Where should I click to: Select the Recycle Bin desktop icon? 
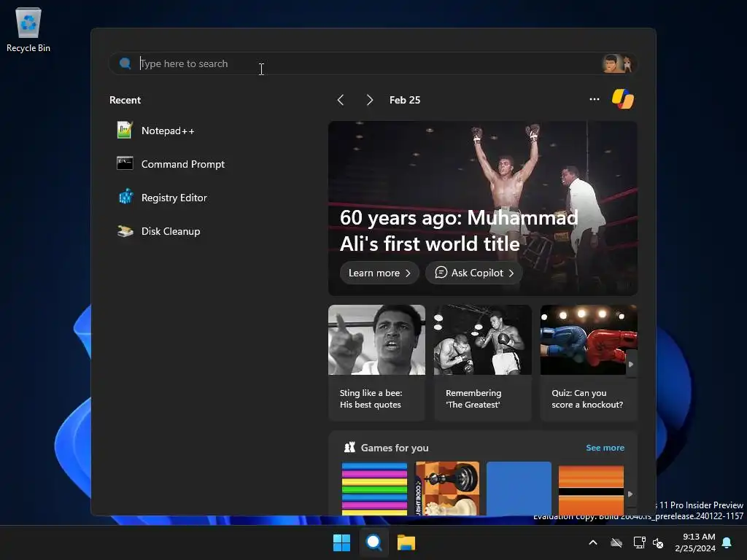click(x=28, y=29)
